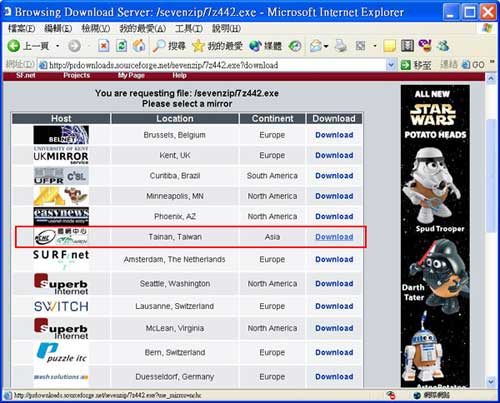The width and height of the screenshot is (500, 403).
Task: Open the 說明(H) Help menu
Action: pos(226,28)
